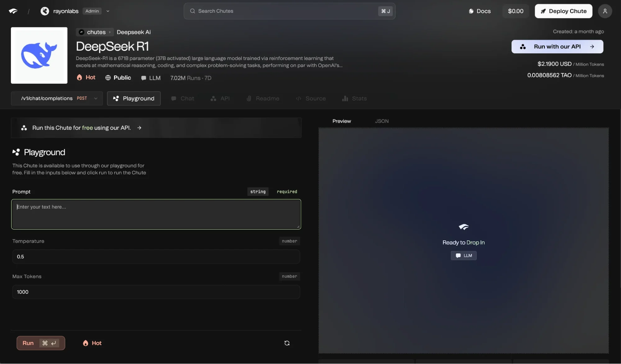Image resolution: width=621 pixels, height=364 pixels.
Task: Switch to the JSON output tab
Action: pyautogui.click(x=382, y=121)
